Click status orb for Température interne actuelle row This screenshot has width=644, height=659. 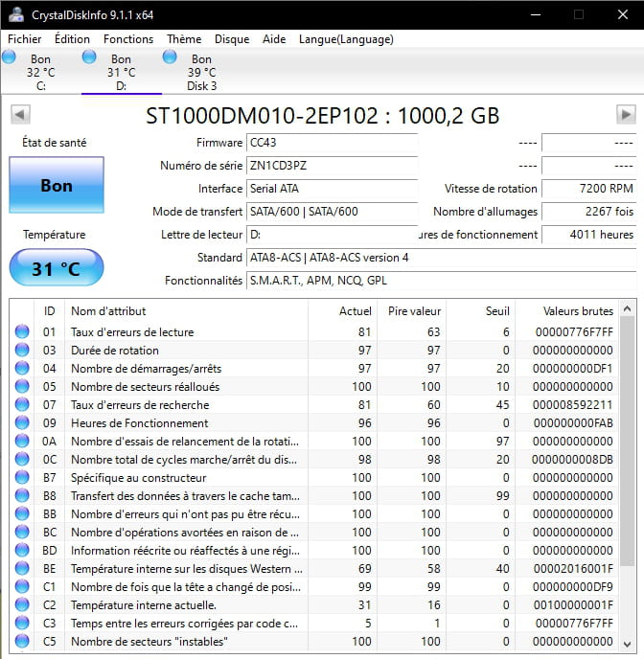tap(22, 604)
